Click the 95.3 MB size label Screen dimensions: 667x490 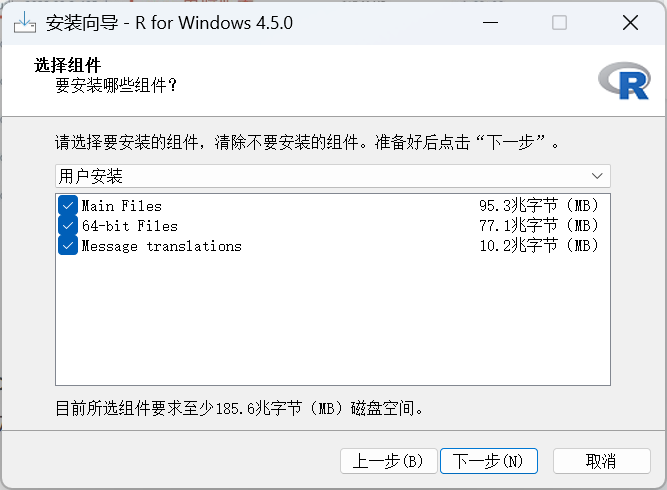(539, 206)
